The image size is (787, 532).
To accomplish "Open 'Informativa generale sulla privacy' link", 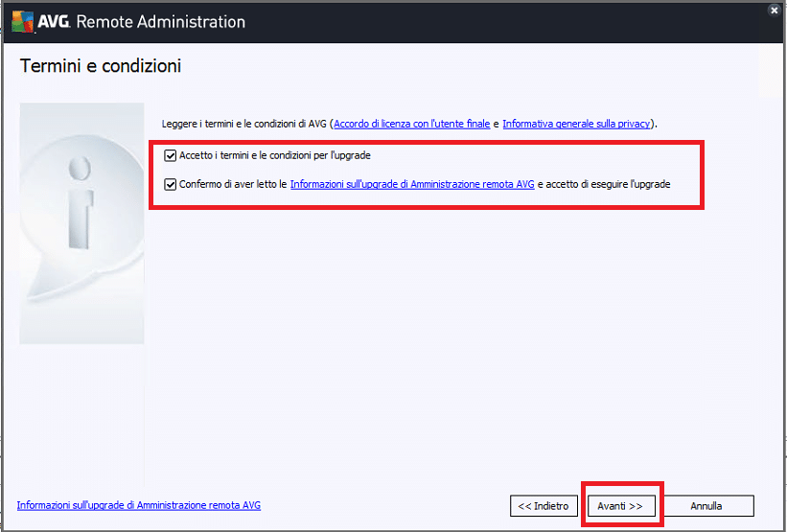I will (x=576, y=124).
